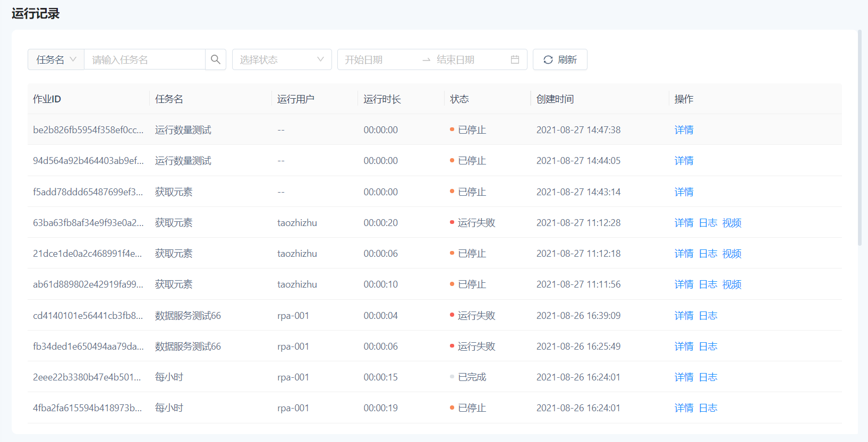Open 详情 for the 14:47:38 job

click(684, 130)
